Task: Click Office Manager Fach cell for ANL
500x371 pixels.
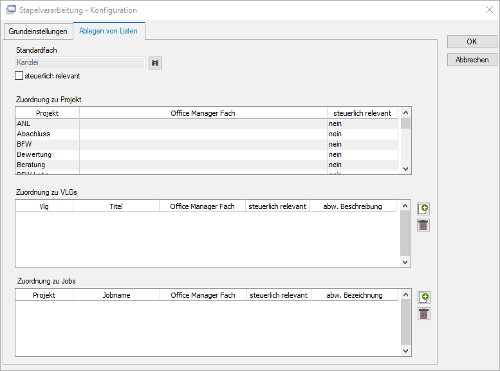Action: point(203,124)
